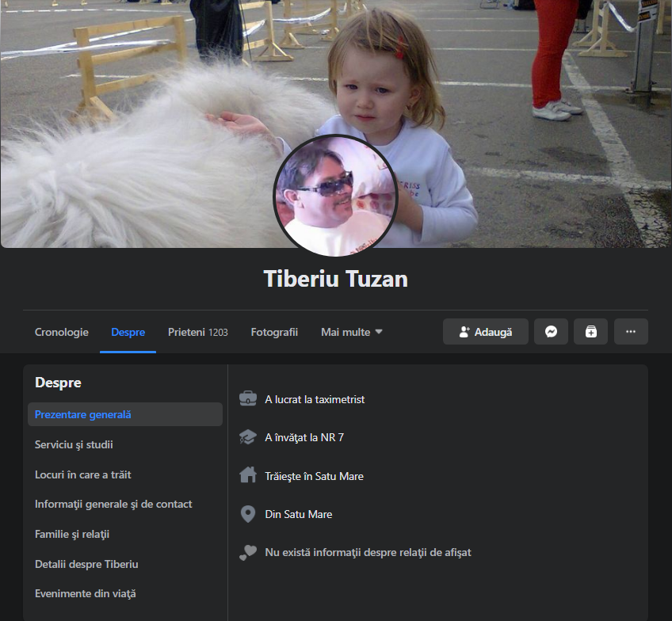
Task: Click the location pin hometown icon
Action: coord(248,514)
